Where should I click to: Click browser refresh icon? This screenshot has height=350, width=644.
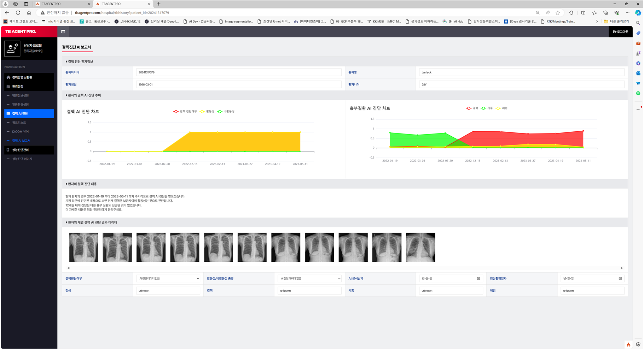[18, 13]
